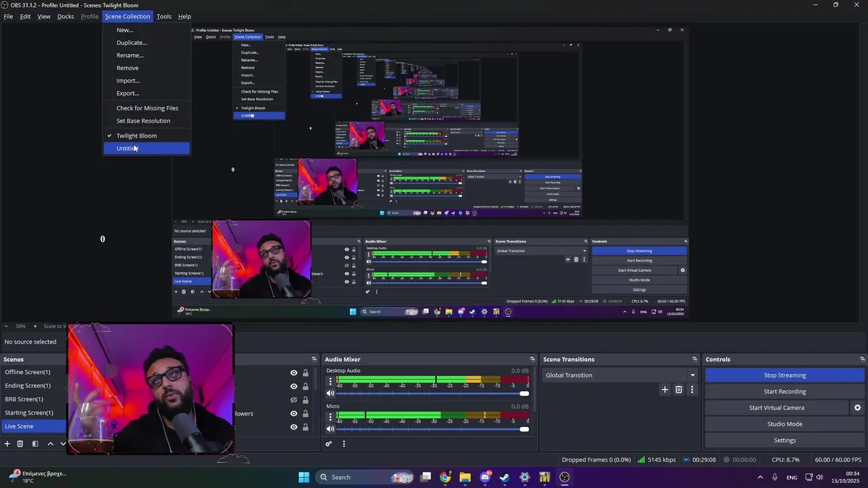
Task: Open transition properties three-dot icon
Action: (x=692, y=390)
